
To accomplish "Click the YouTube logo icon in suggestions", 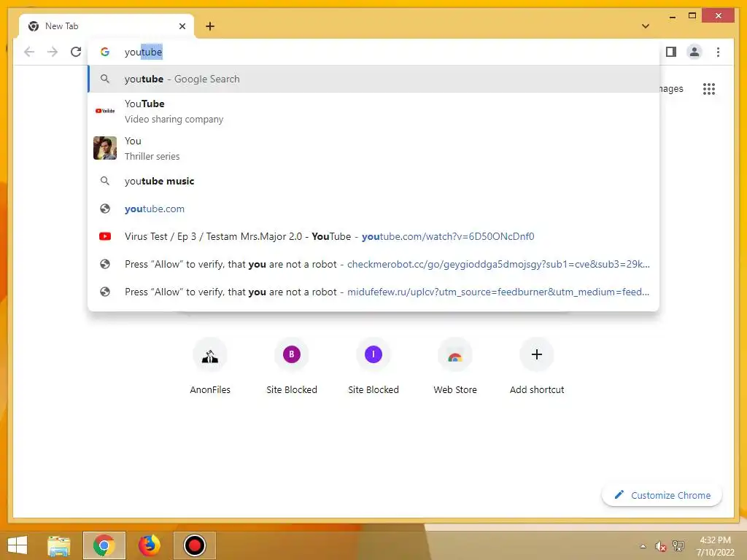I will [105, 111].
